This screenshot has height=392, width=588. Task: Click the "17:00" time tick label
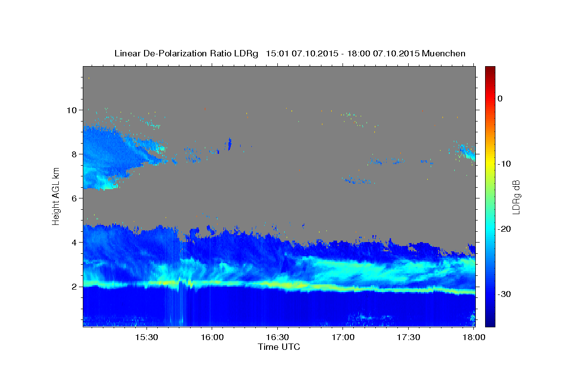[x=343, y=338]
